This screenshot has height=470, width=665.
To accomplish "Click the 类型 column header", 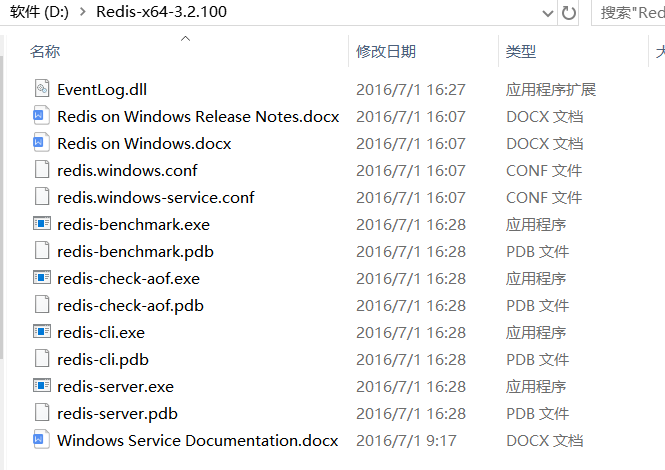I will [521, 51].
